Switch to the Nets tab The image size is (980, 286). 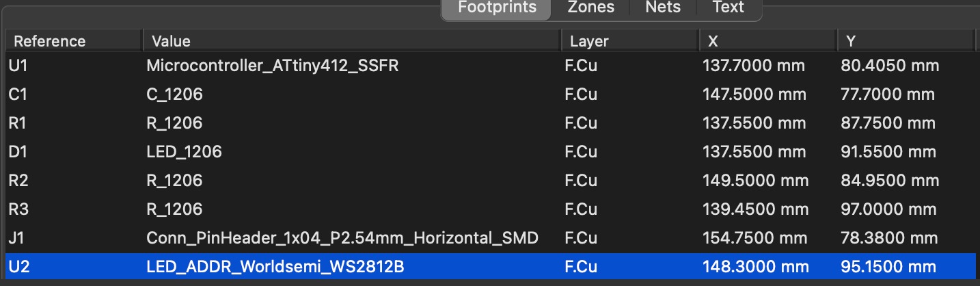[x=663, y=8]
